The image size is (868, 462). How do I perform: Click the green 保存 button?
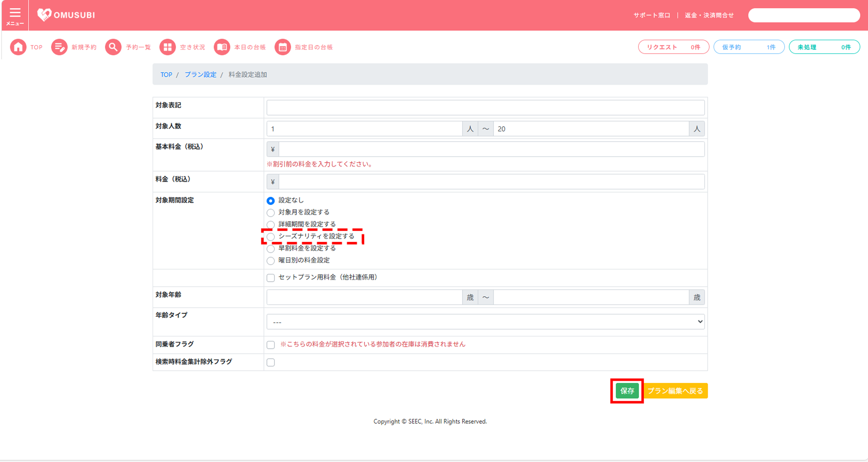click(x=627, y=391)
